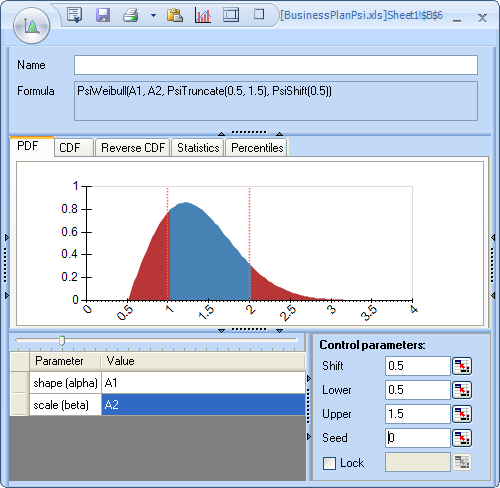The width and height of the screenshot is (500, 488).
Task: Click the right up arrow above tabs
Action: [x=280, y=134]
